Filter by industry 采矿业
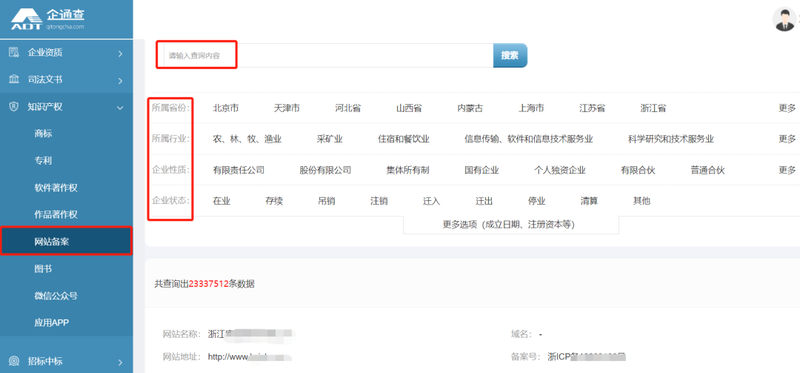This screenshot has width=800, height=373. [x=330, y=139]
